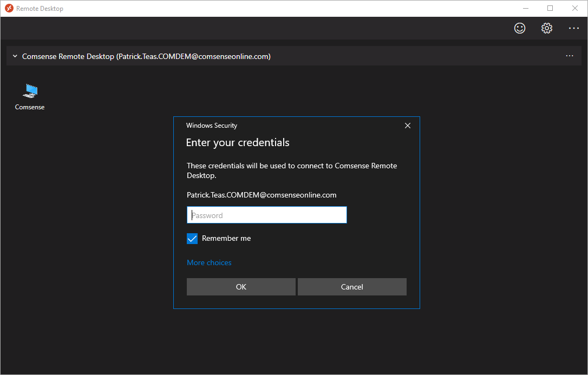Screen dimensions: 588x375
Task: Maximize the Remote Desktop window
Action: 550,8
